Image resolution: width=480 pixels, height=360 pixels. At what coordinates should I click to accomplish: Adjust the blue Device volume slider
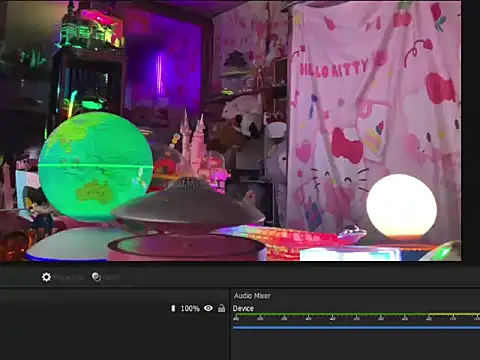coord(356,328)
